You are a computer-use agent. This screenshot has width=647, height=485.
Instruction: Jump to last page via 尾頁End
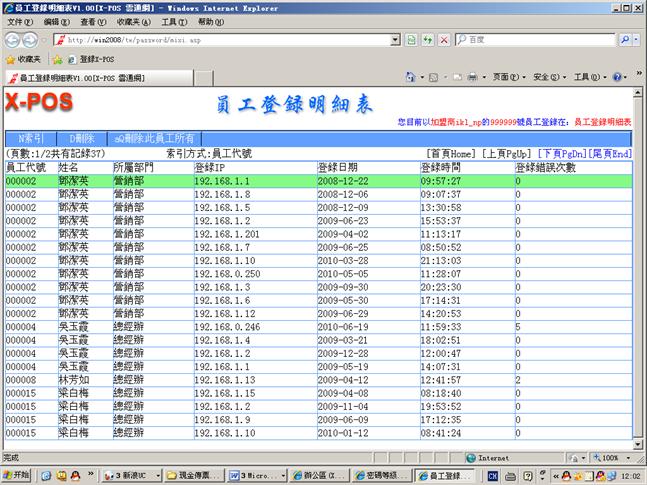(609, 154)
